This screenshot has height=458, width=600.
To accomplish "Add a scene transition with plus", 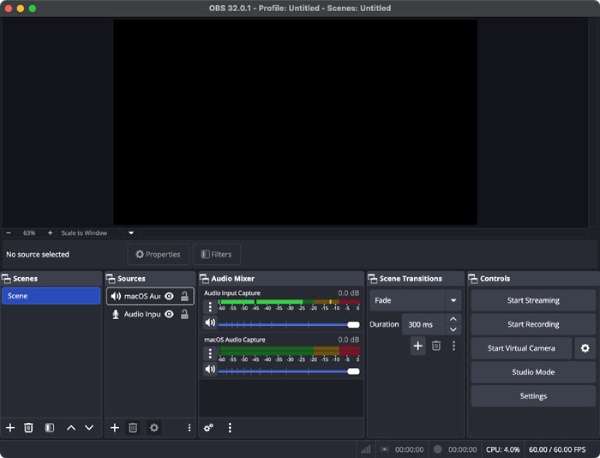I will coord(418,346).
